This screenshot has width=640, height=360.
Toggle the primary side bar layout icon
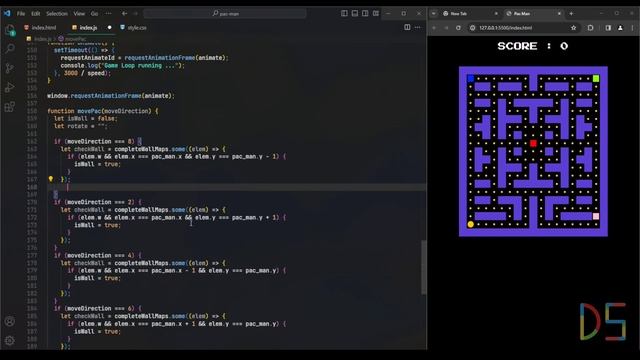coord(344,13)
